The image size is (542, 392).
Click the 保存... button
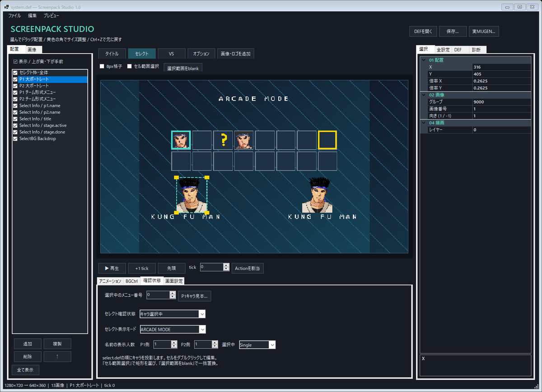click(x=453, y=32)
